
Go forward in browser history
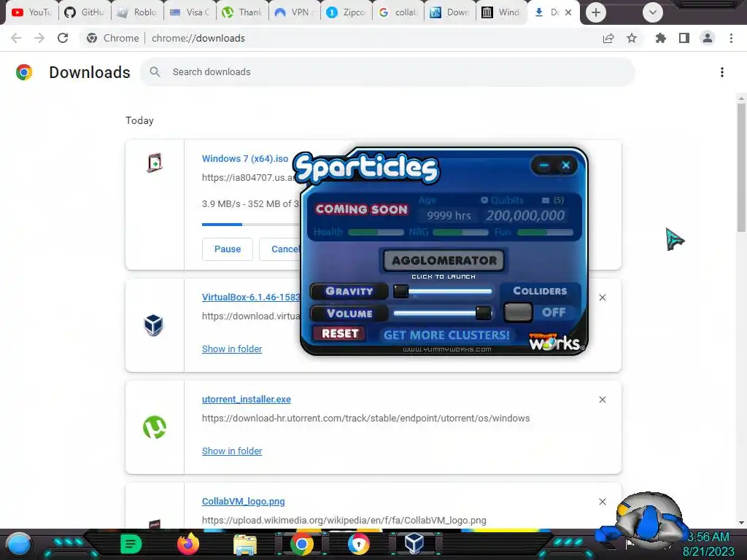(39, 38)
